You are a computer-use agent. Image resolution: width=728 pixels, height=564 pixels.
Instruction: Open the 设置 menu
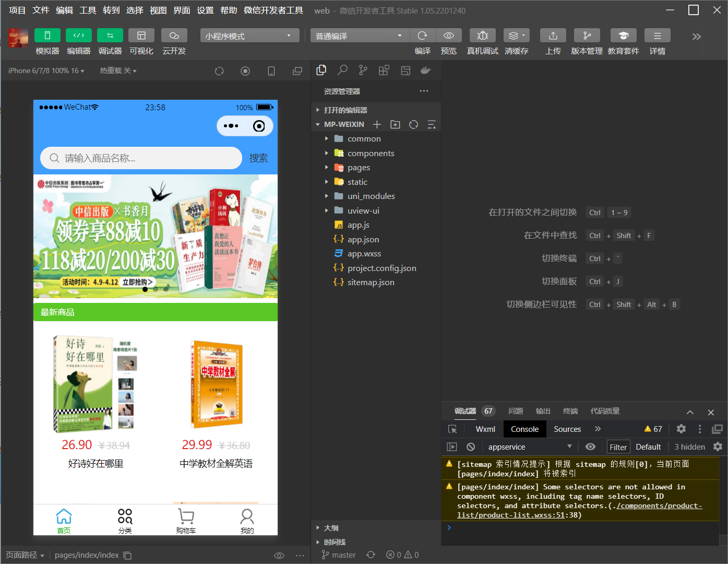(x=205, y=10)
